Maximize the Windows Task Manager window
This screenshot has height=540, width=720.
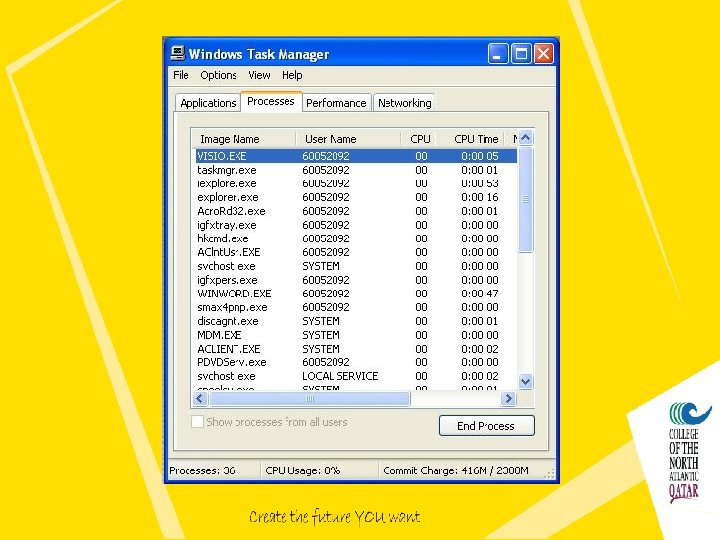pyautogui.click(x=521, y=54)
